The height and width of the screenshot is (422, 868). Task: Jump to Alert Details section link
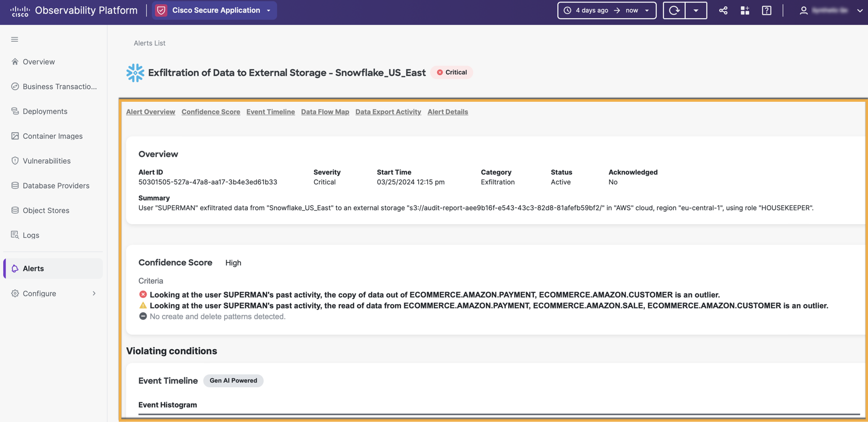[448, 112]
